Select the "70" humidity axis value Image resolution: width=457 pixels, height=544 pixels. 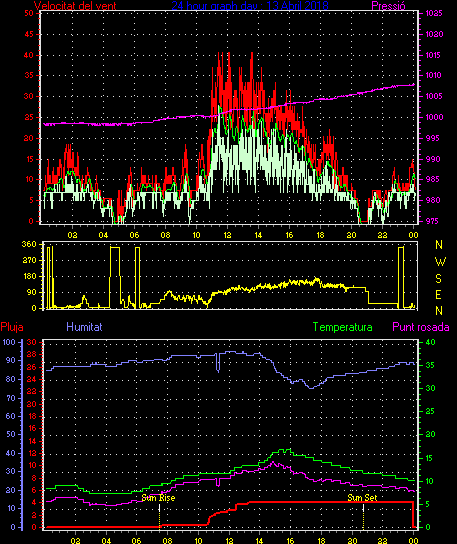click(x=11, y=398)
